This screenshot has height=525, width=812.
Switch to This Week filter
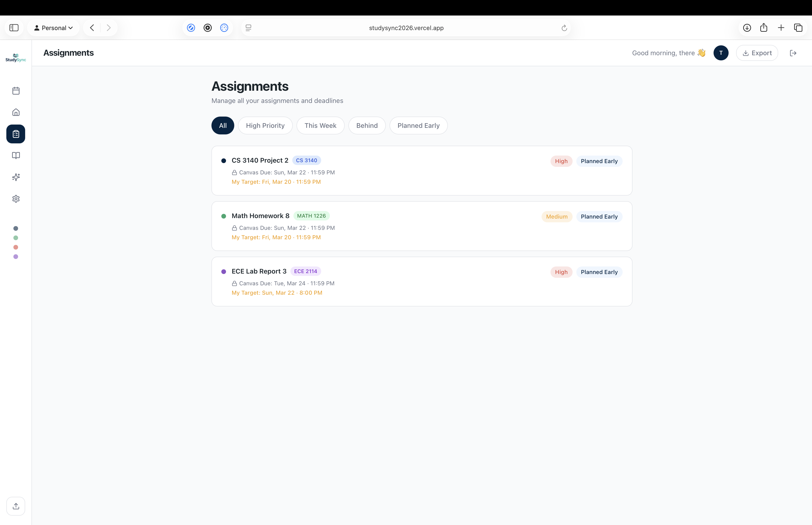point(320,125)
